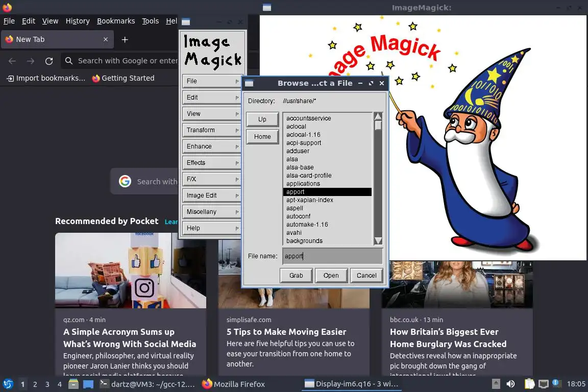Image resolution: width=588 pixels, height=392 pixels.
Task: Open the volume control tray icon
Action: click(510, 384)
